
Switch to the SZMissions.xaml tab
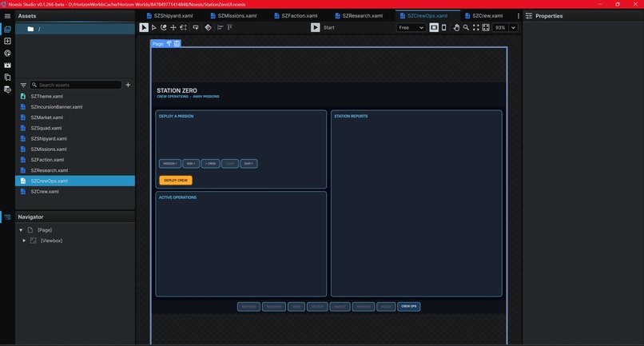click(233, 16)
